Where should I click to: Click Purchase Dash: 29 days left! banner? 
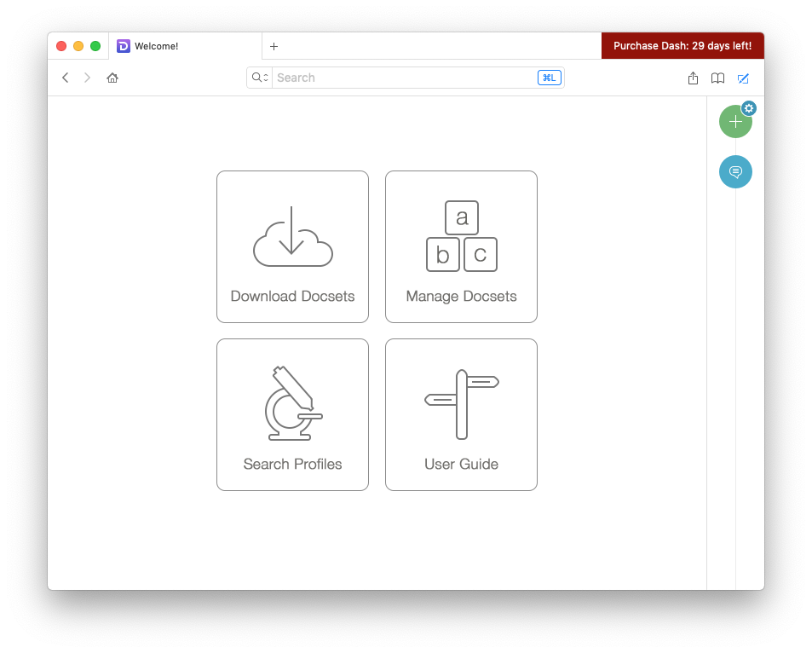[682, 45]
